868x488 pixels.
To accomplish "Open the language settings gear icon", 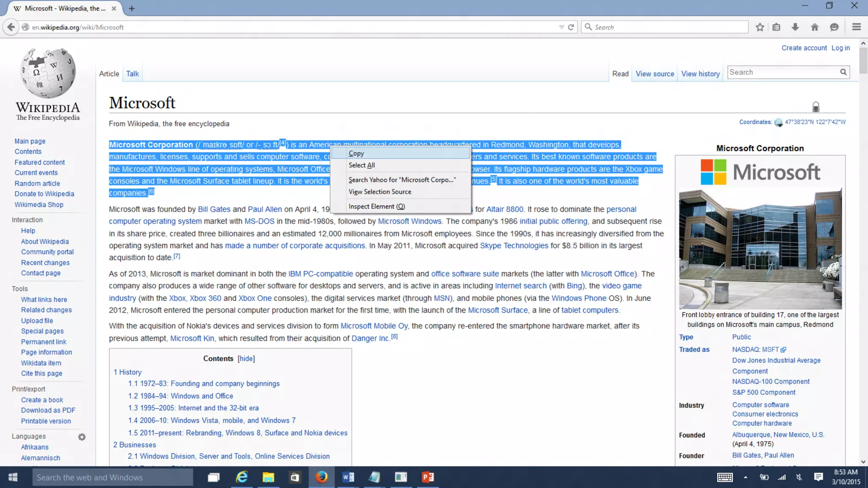I will pyautogui.click(x=82, y=437).
